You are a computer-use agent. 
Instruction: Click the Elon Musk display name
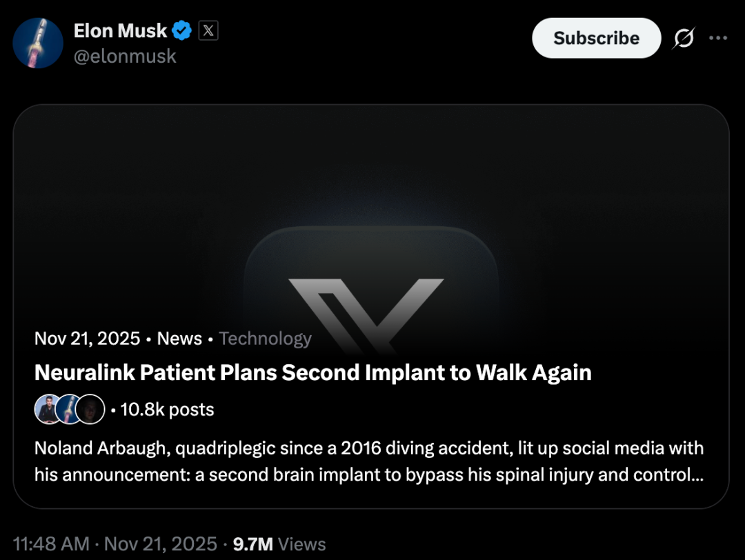click(120, 30)
